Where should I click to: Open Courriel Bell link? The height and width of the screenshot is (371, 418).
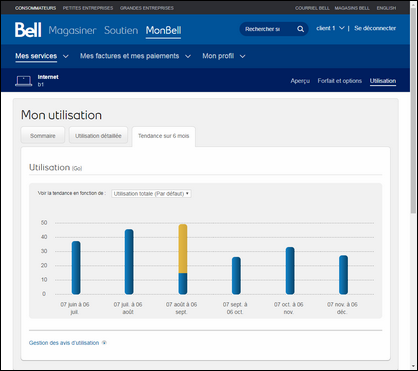pyautogui.click(x=312, y=8)
